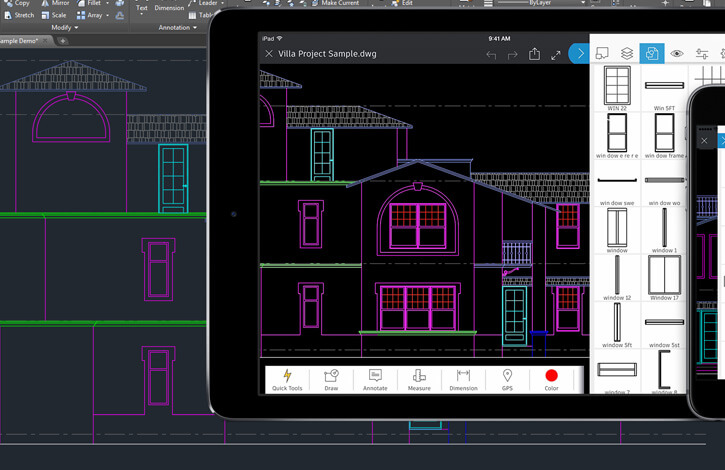Add a new drawing tab with plus

click(63, 41)
